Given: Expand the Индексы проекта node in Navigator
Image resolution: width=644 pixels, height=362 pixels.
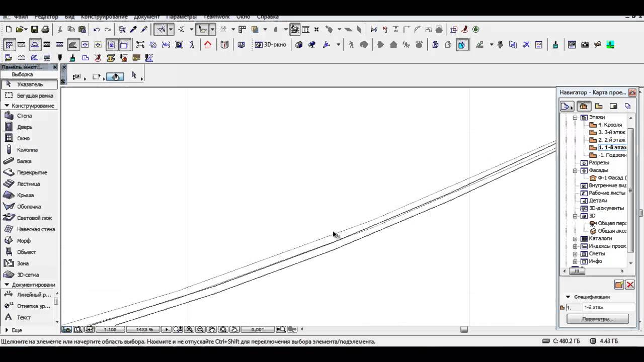Looking at the screenshot, I should tap(575, 246).
